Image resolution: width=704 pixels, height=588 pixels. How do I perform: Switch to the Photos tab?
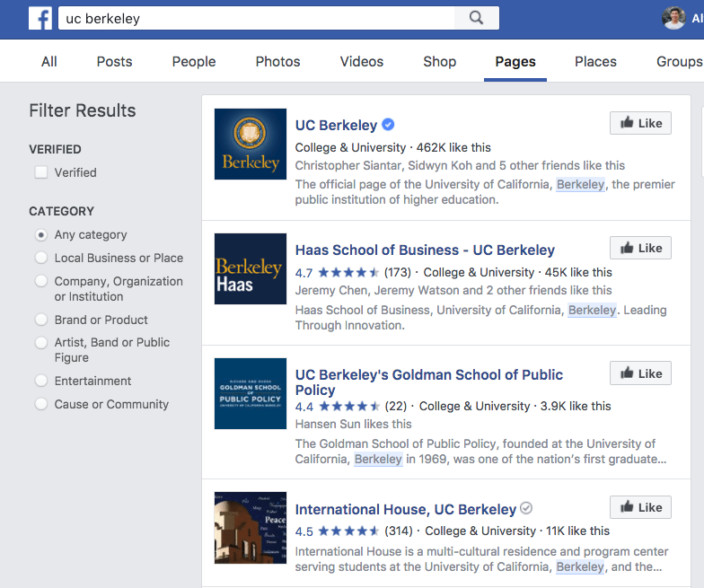pyautogui.click(x=278, y=61)
